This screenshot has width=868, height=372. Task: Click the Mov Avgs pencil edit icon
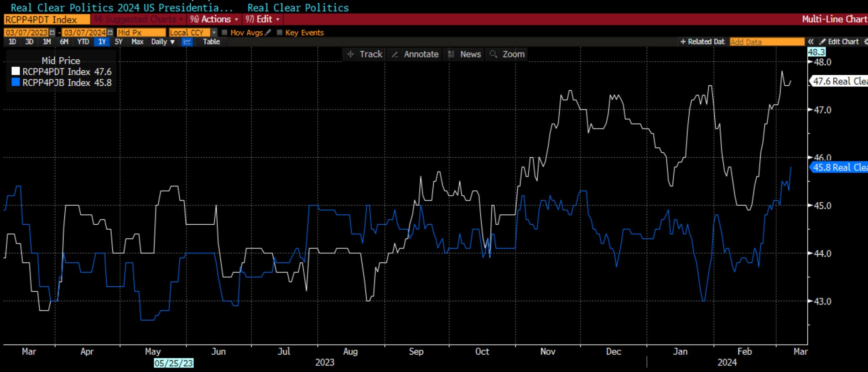coord(268,32)
